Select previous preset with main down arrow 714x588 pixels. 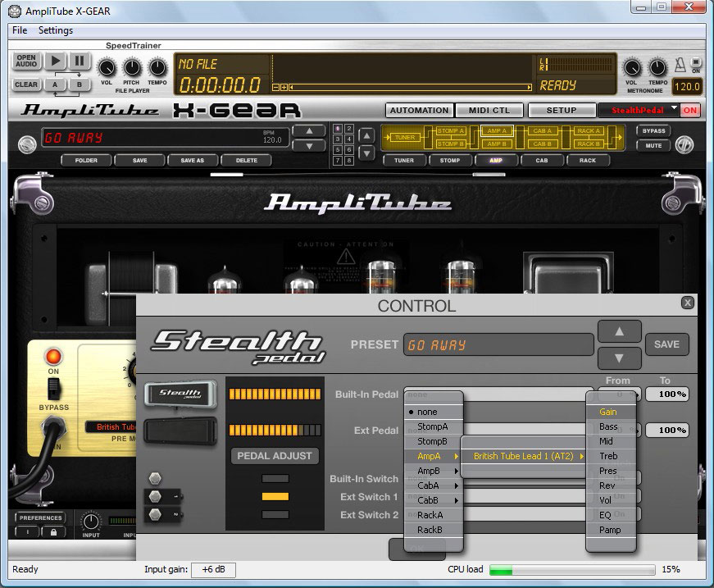pos(309,146)
